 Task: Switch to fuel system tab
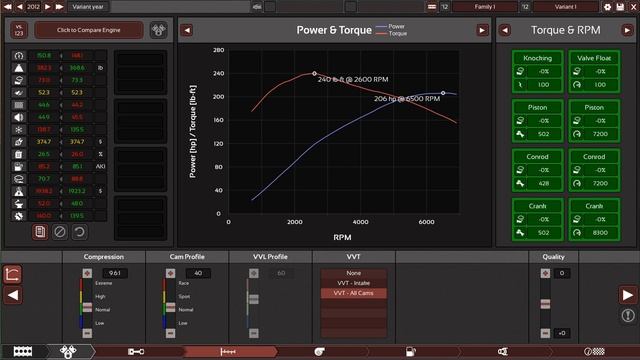411,351
